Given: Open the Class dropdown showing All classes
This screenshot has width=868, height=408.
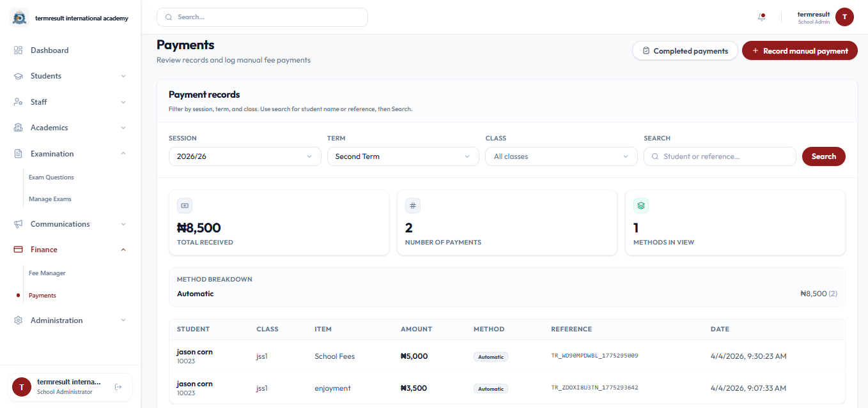Looking at the screenshot, I should coord(562,156).
